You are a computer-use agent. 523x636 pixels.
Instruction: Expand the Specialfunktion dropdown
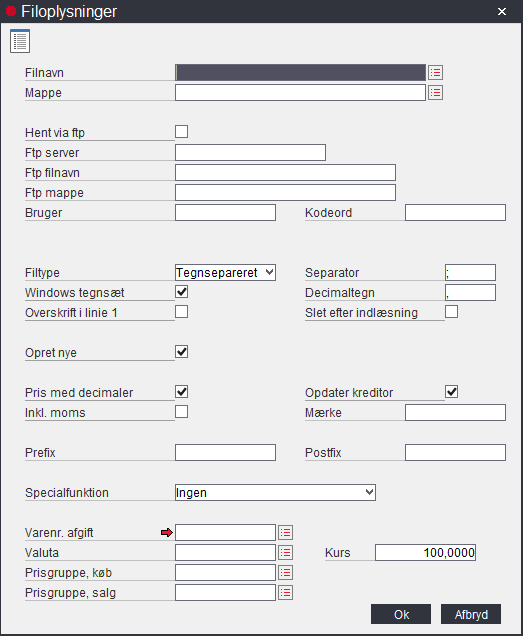pyautogui.click(x=275, y=492)
